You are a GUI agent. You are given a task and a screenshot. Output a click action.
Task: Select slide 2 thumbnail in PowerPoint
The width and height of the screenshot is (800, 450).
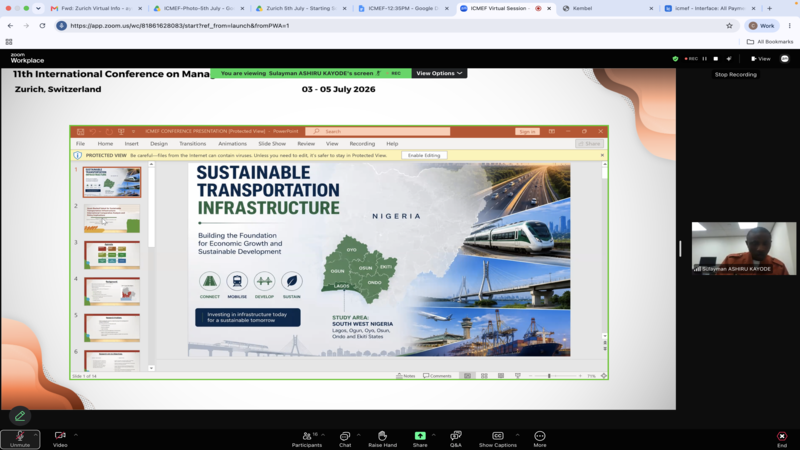click(x=112, y=218)
